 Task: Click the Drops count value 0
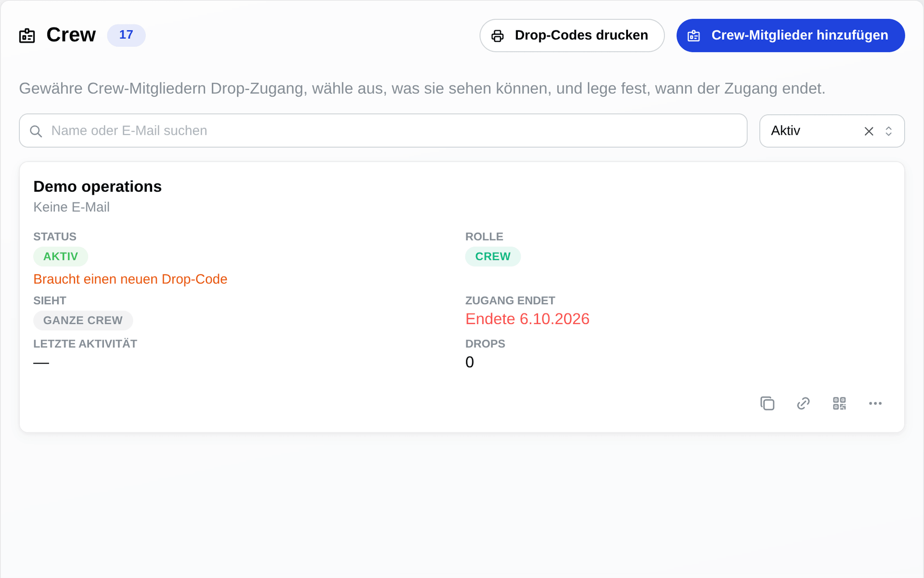click(x=470, y=362)
